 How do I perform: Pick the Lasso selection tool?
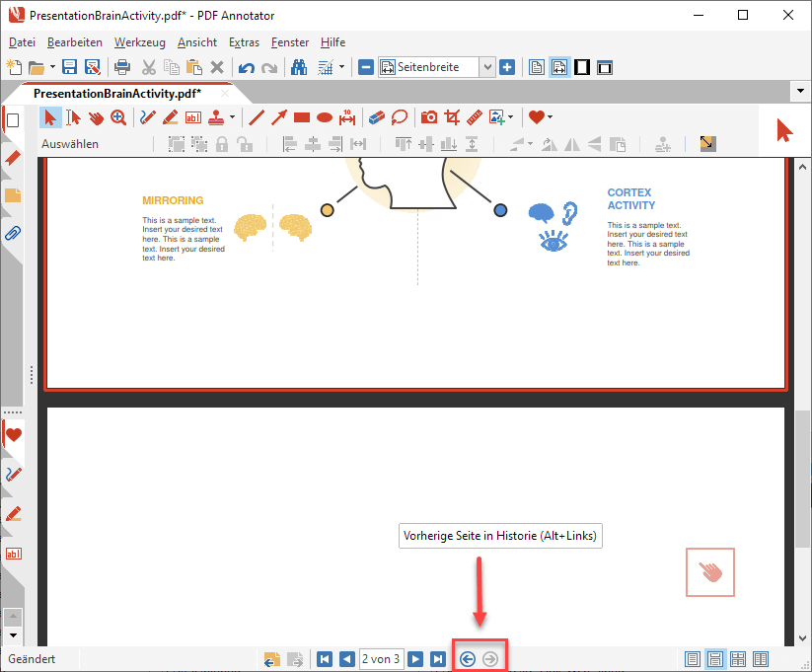400,117
